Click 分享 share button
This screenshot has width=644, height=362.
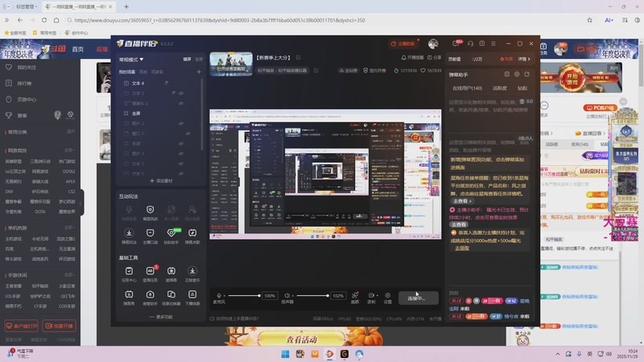point(435,57)
